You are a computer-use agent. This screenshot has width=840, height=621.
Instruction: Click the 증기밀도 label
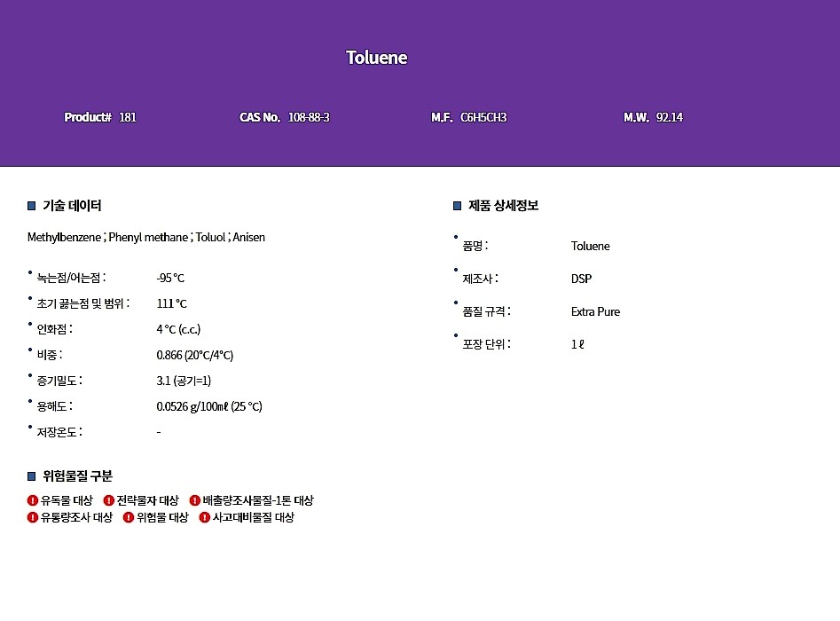coord(59,381)
